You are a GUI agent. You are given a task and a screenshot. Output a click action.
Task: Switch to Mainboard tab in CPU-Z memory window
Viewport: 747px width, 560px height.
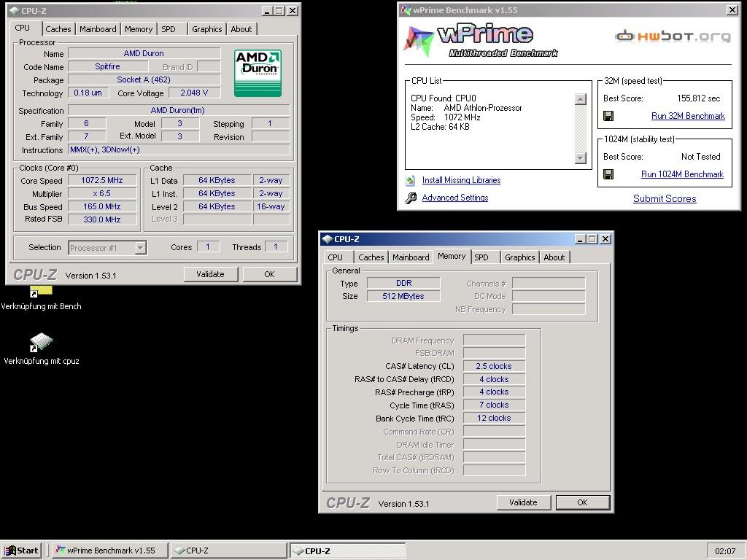coord(411,257)
